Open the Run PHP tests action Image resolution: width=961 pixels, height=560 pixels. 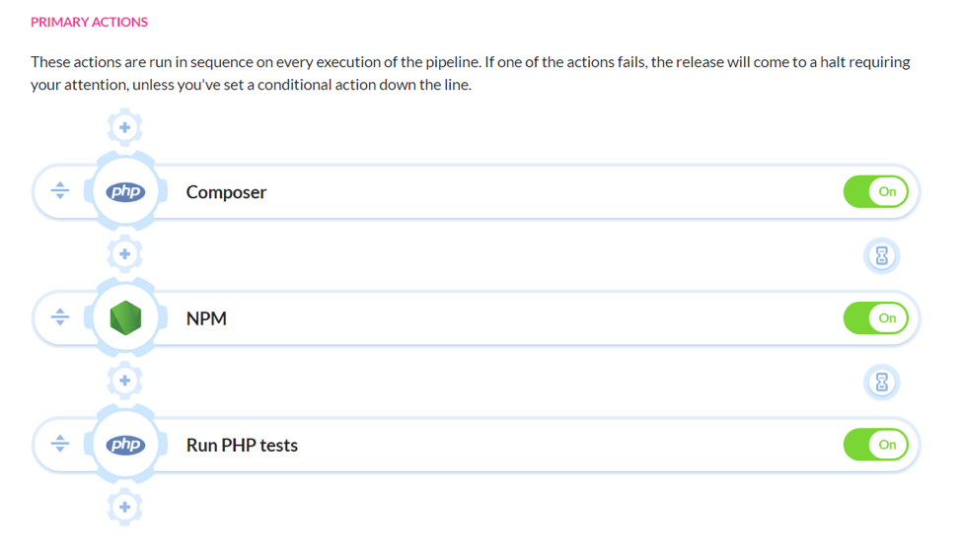pos(242,445)
